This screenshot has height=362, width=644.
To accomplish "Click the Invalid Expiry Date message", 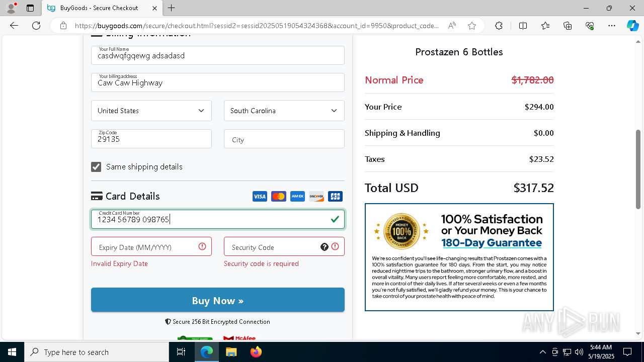I will tap(119, 263).
